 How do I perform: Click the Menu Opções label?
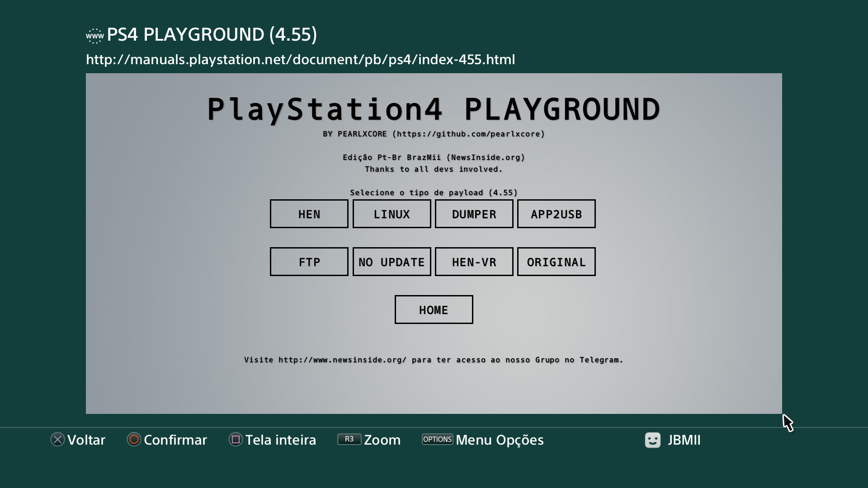pos(500,441)
